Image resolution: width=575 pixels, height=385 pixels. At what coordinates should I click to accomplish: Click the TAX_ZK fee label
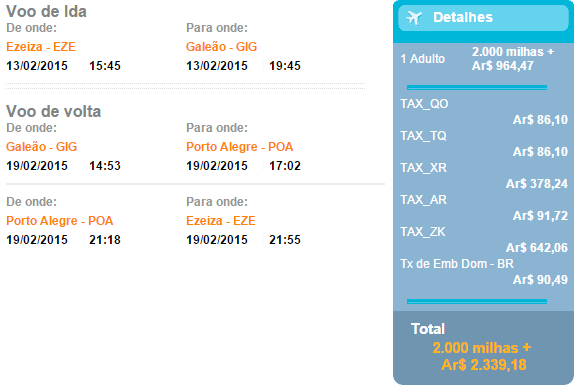(423, 232)
